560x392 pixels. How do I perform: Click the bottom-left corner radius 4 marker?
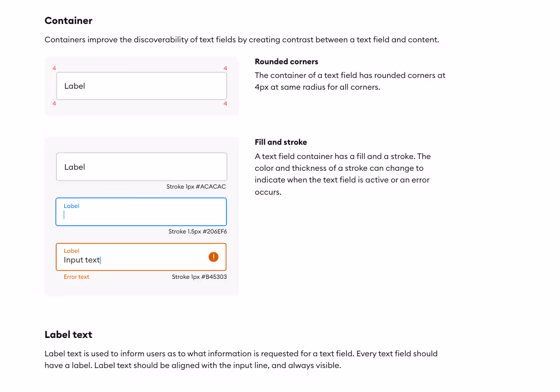54,103
